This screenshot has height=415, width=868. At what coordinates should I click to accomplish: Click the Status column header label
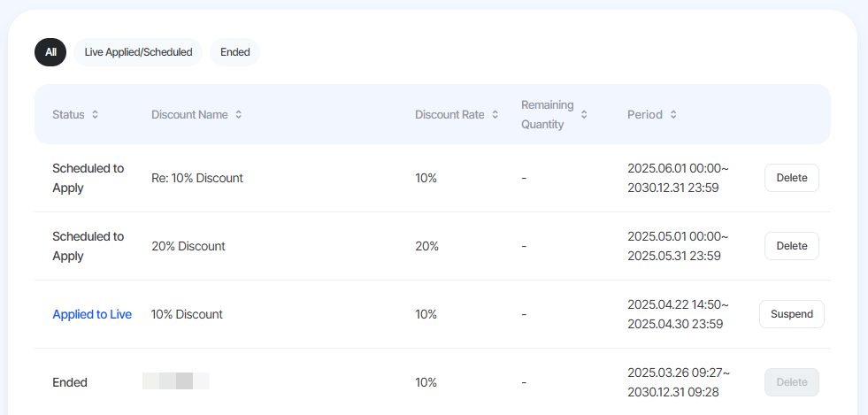coord(69,114)
